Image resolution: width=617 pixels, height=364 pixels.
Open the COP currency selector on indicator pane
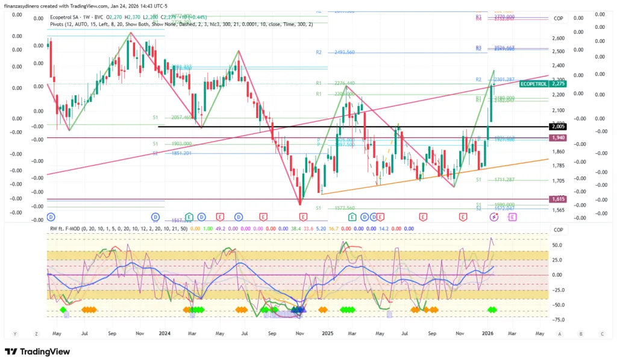click(558, 230)
